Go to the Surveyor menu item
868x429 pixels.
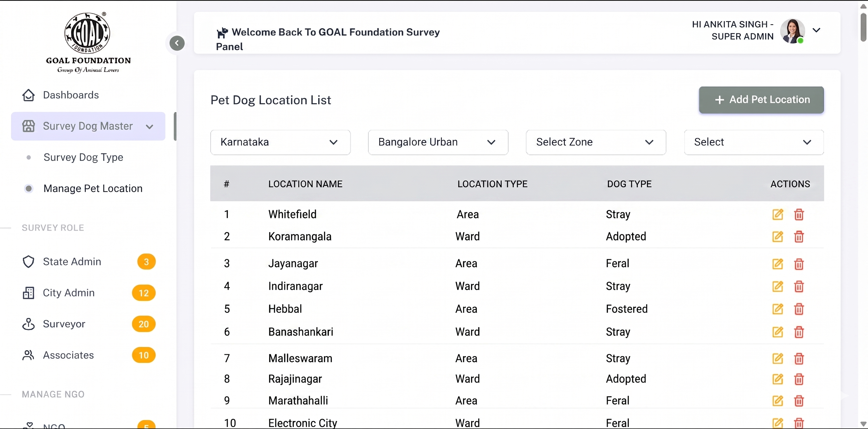pyautogui.click(x=88, y=324)
